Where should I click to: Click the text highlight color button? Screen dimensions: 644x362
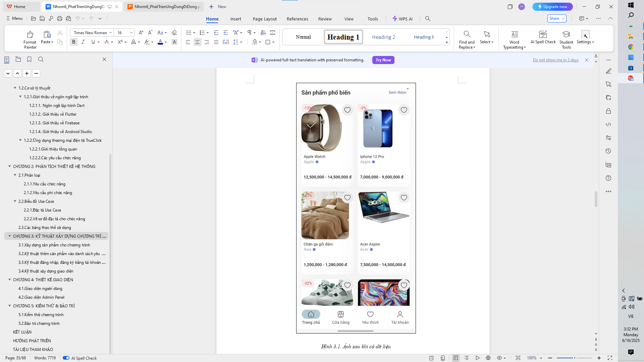[x=147, y=42]
